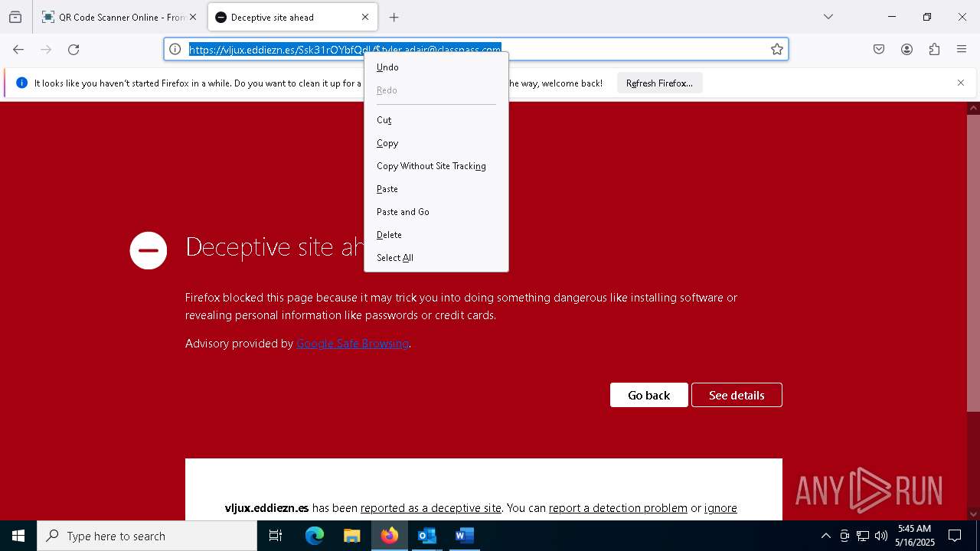
Task: Open Firefox View in the tab bar
Action: tap(15, 17)
